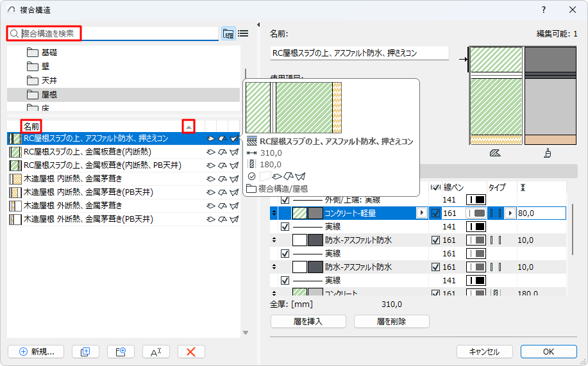Click slab icon on 木造屋根 内断熱、金属茅葺き(PB天井) row

pos(211,192)
